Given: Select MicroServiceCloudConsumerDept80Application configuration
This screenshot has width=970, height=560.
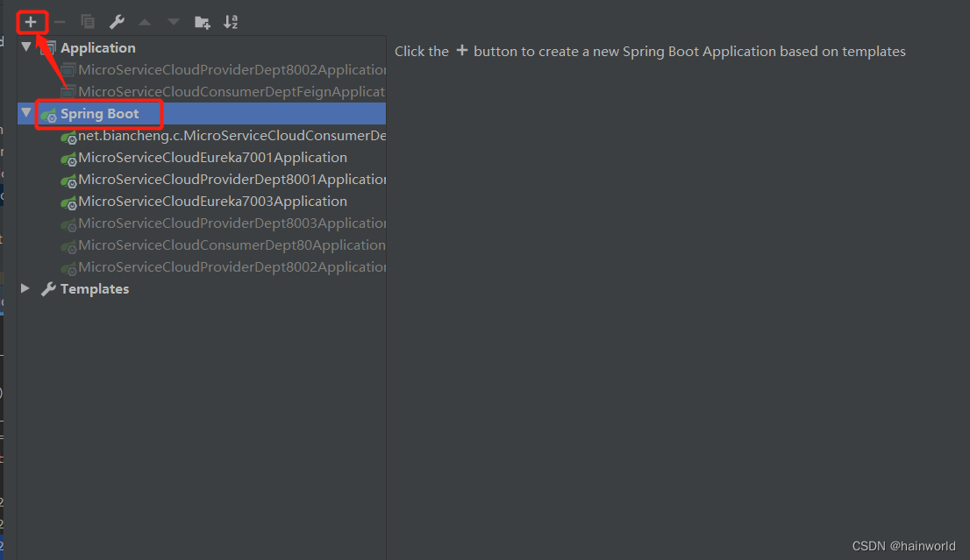Looking at the screenshot, I should click(232, 245).
